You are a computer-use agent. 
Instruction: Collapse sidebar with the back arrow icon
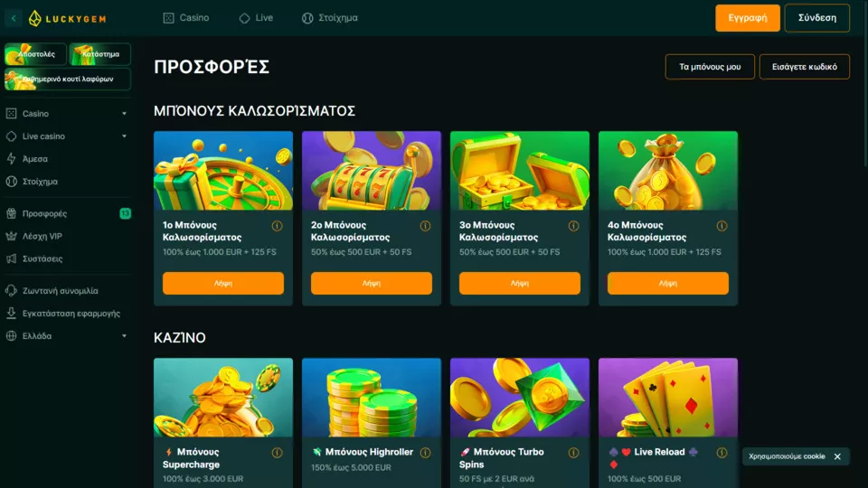[14, 18]
